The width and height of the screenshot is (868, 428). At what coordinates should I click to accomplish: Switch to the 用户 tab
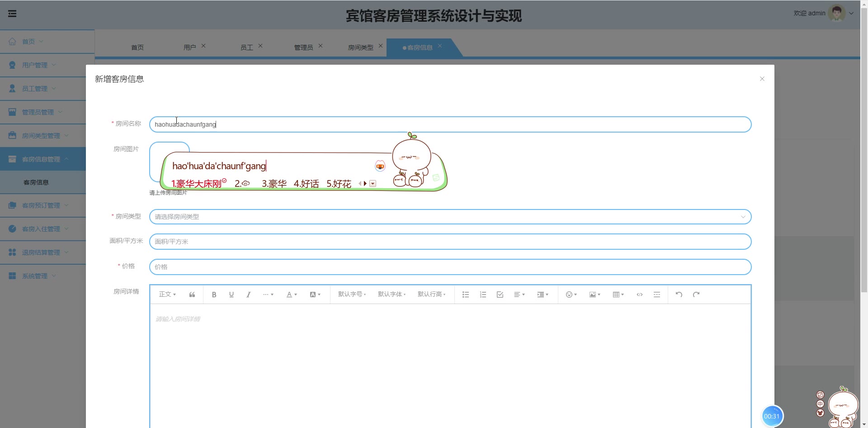click(190, 48)
